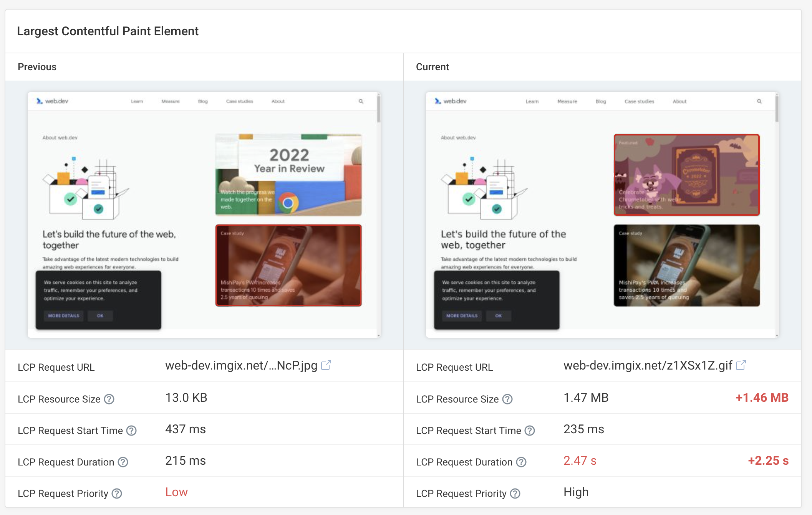The image size is (812, 515).
Task: Click help icon for Previous LCP Request Start Time
Action: pyautogui.click(x=131, y=431)
